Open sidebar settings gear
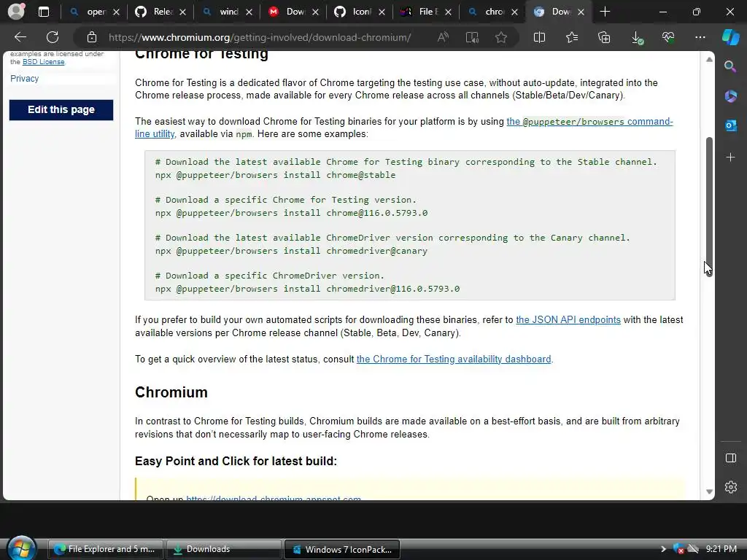747x560 pixels. point(731,487)
